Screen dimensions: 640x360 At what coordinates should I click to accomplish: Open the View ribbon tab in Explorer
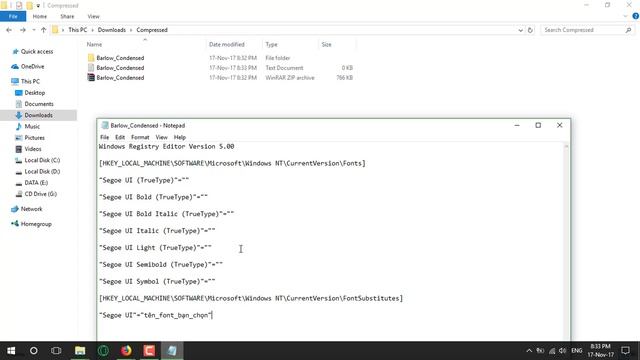93,16
